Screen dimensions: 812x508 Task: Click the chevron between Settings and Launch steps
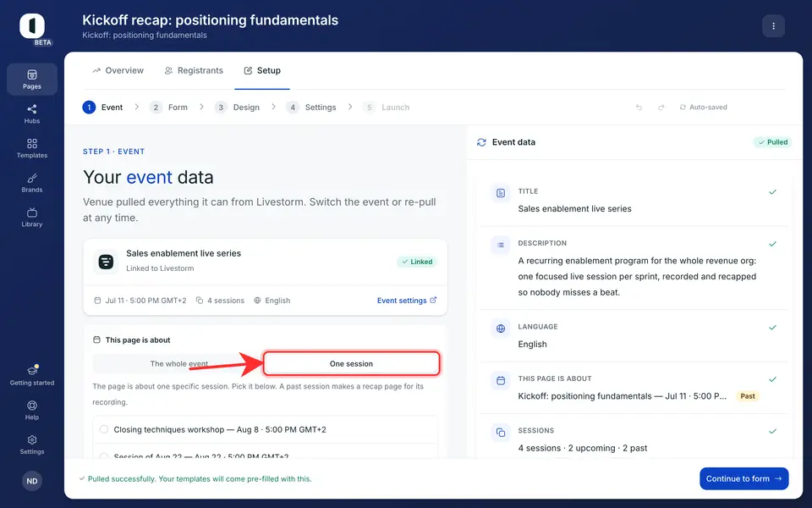click(x=350, y=107)
